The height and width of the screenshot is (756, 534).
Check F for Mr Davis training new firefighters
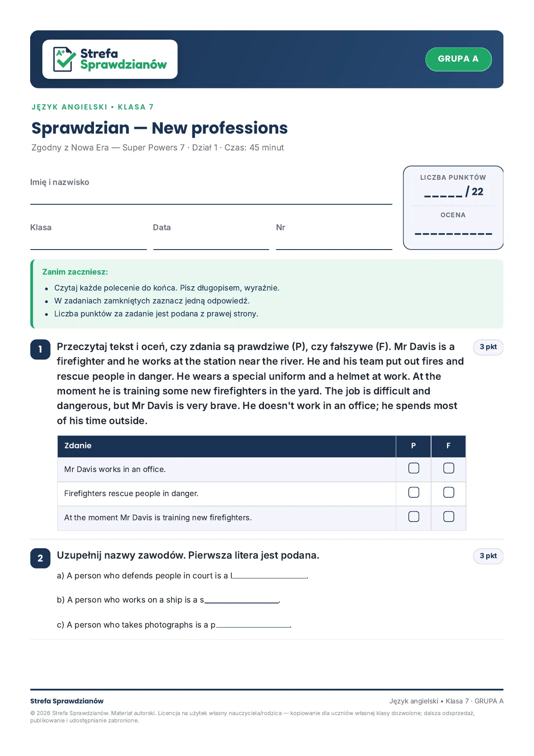click(449, 516)
